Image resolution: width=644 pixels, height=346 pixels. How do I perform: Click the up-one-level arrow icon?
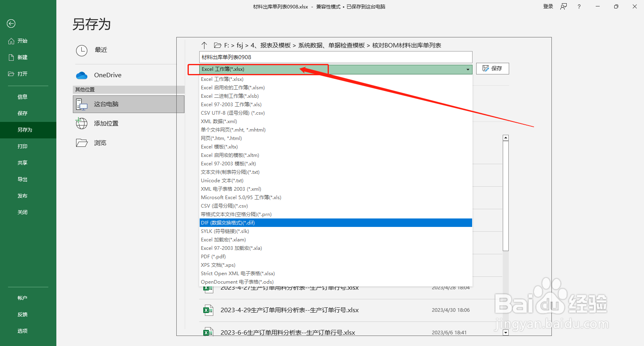(204, 45)
